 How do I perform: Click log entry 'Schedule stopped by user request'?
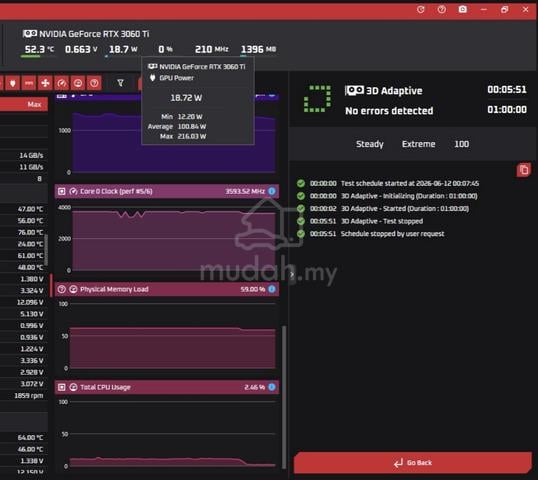point(392,234)
